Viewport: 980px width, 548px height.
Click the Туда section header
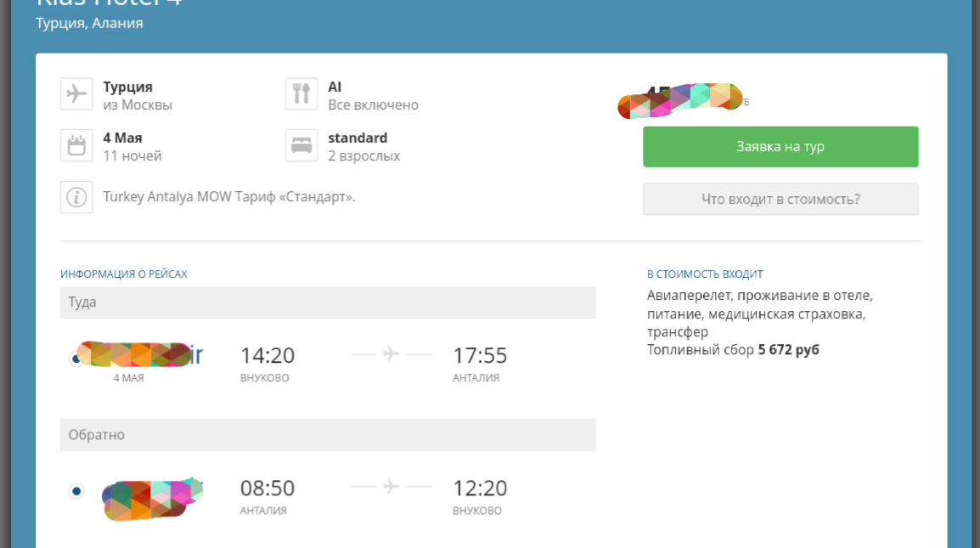coord(328,302)
